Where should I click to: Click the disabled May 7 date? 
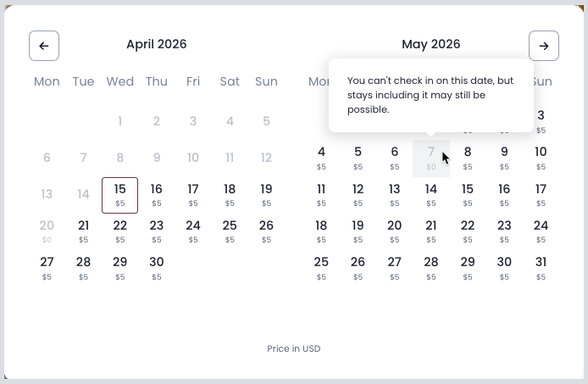(x=431, y=158)
